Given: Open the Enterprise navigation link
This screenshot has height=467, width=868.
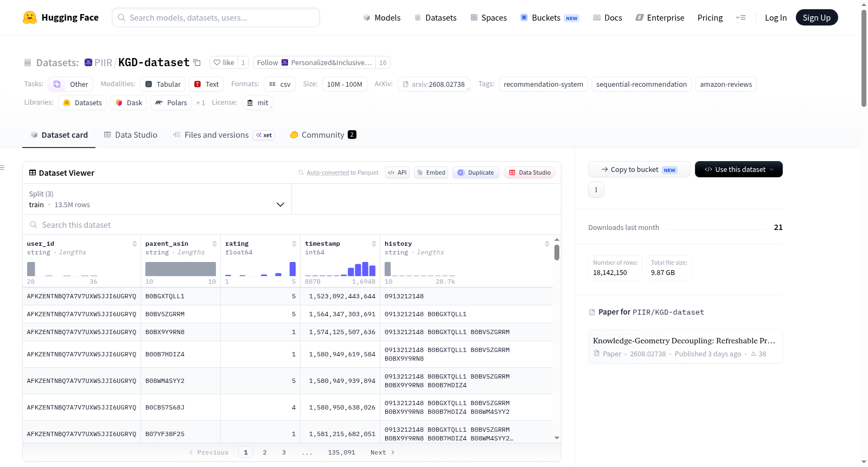Looking at the screenshot, I should pyautogui.click(x=660, y=18).
